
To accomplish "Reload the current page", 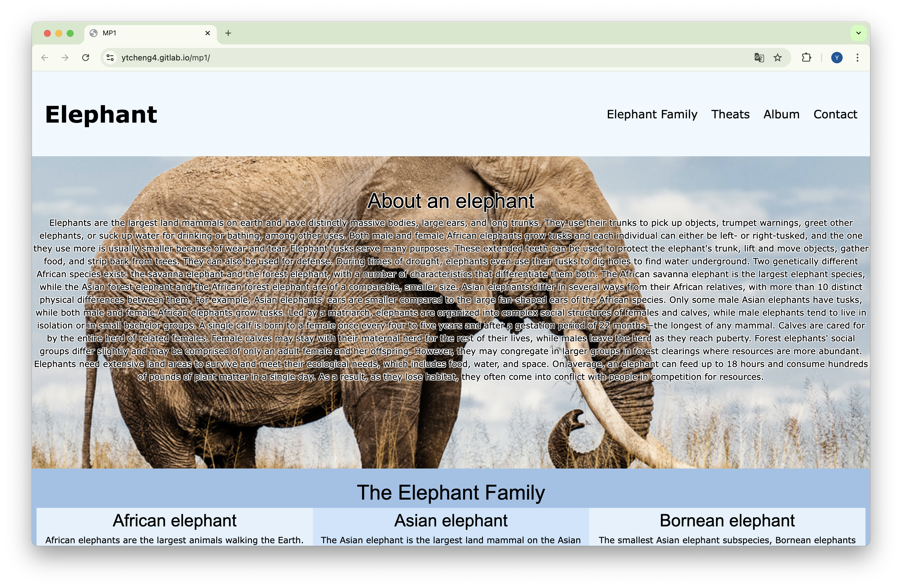I will tap(86, 58).
